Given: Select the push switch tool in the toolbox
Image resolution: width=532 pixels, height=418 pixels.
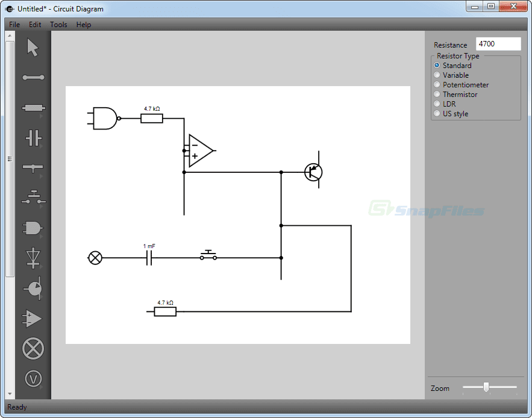Looking at the screenshot, I should [33, 198].
